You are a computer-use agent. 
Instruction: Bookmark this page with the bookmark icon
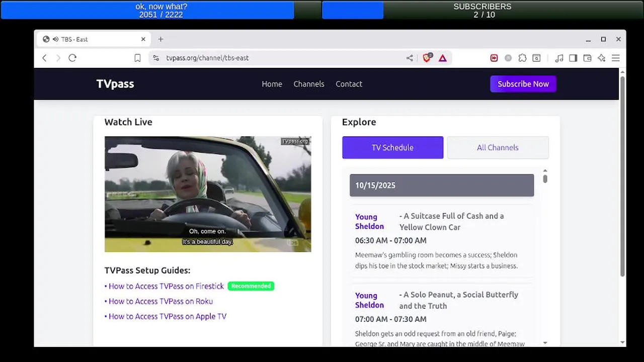click(x=137, y=58)
